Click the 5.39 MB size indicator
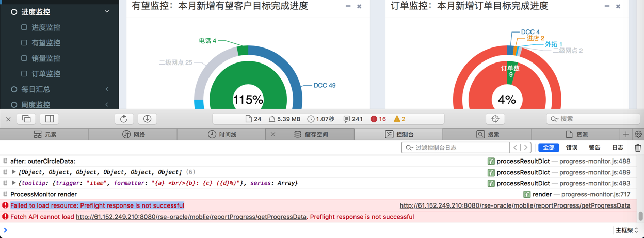This screenshot has height=238, width=644. tap(284, 119)
